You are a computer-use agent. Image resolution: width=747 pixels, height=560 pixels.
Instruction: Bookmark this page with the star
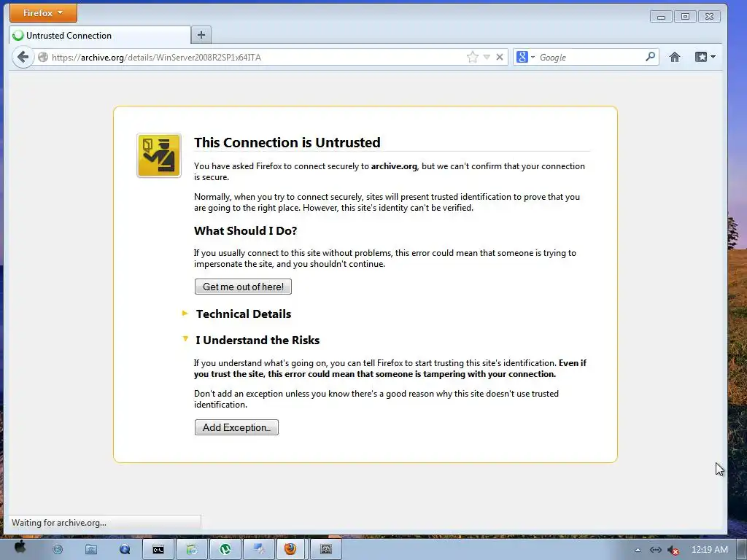(472, 57)
